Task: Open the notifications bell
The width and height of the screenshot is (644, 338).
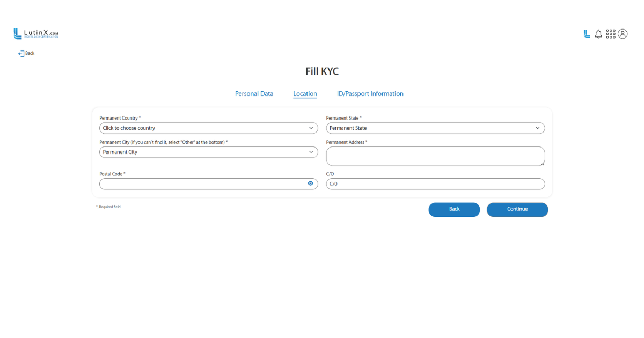Action: point(598,34)
